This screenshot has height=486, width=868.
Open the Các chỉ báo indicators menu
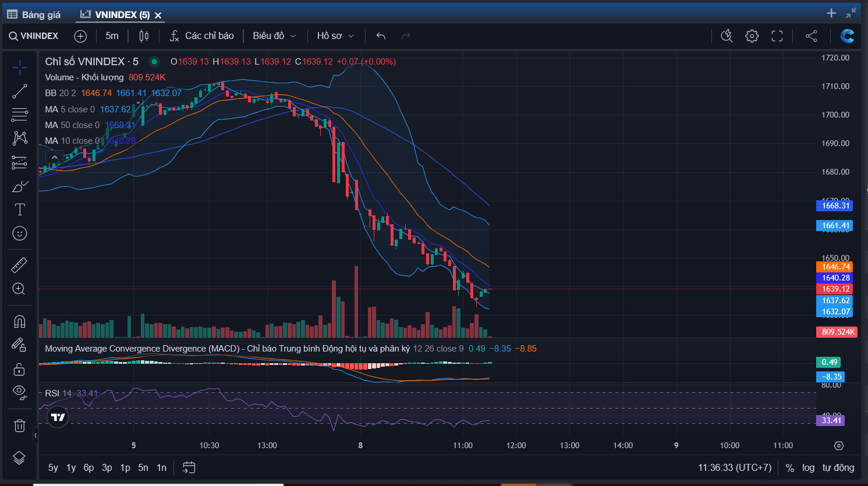[202, 36]
